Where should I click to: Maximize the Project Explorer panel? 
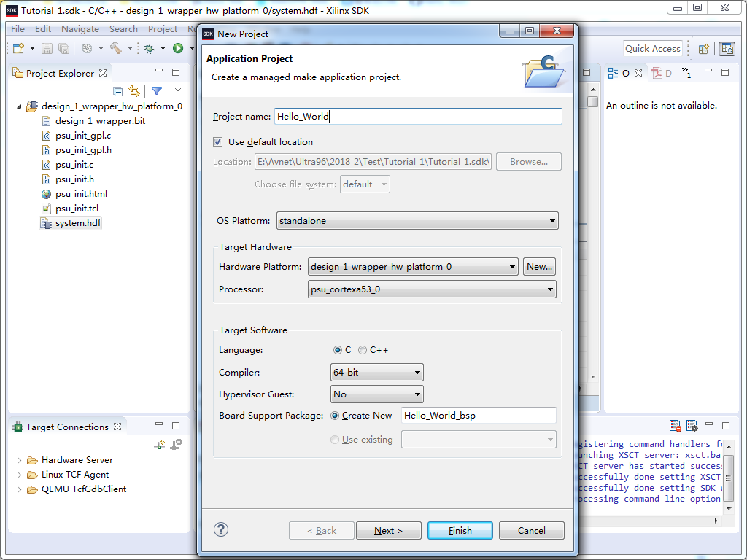(x=176, y=72)
